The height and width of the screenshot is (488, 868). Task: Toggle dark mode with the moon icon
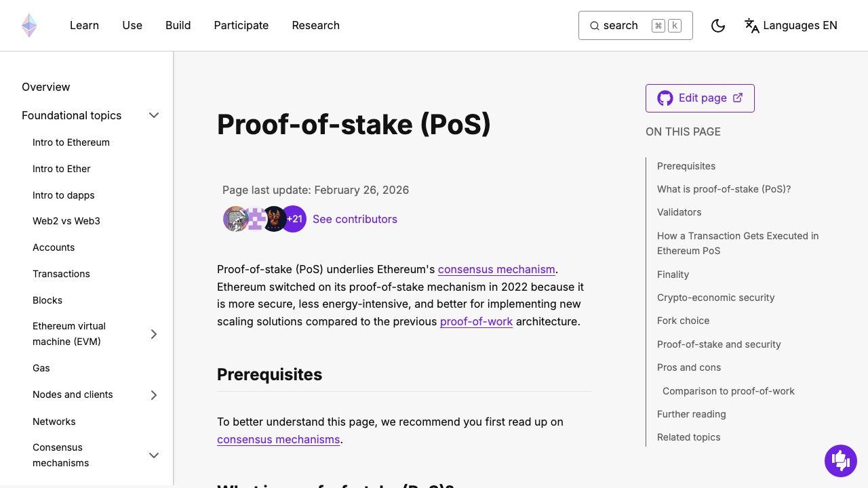[x=718, y=25]
